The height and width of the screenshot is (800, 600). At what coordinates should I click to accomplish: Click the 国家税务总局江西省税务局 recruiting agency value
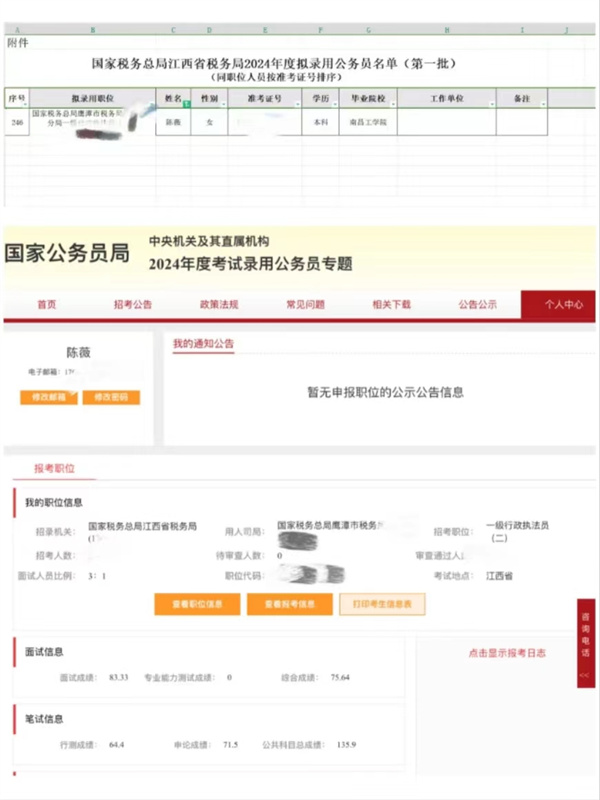142,526
